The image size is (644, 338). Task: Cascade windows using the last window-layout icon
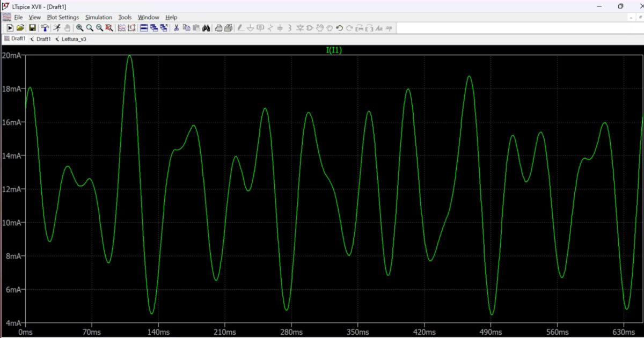point(163,27)
